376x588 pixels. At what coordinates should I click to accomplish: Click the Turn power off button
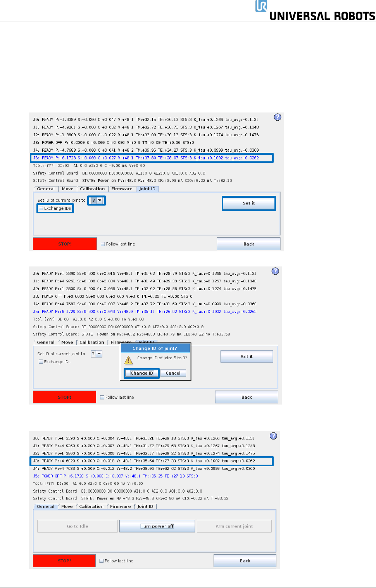(157, 526)
